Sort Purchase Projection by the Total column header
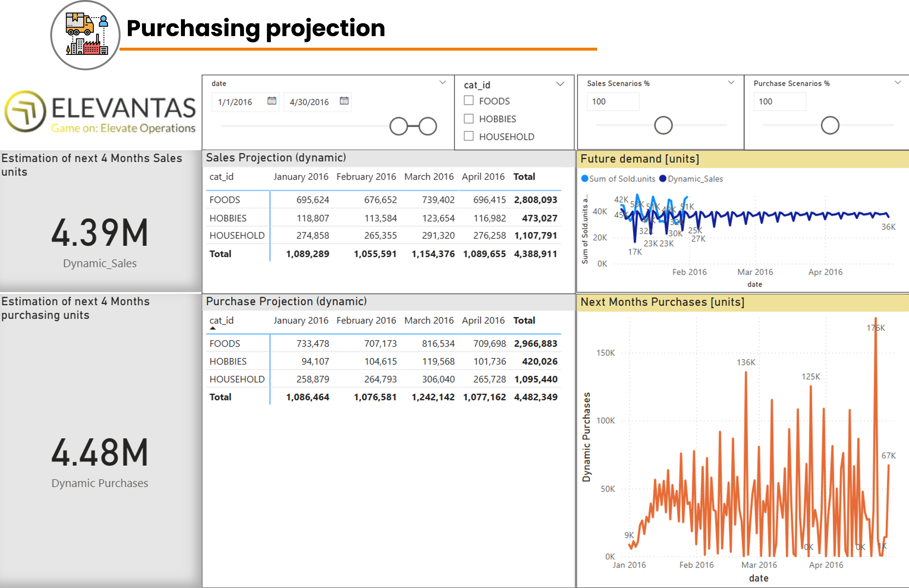Viewport: 909px width, 588px height. coord(524,321)
